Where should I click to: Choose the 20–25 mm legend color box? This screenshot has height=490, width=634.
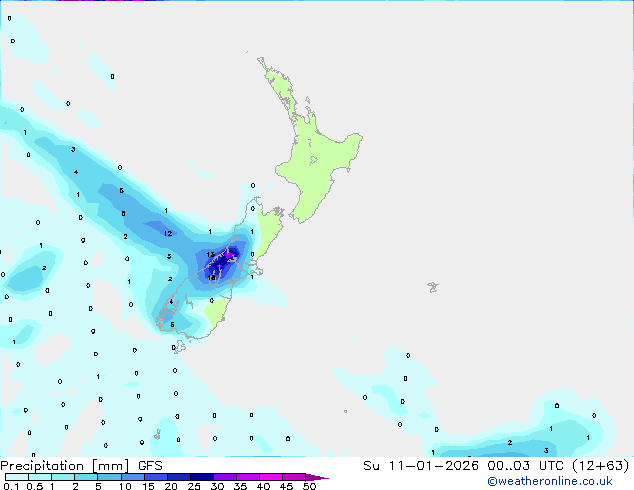pyautogui.click(x=178, y=477)
